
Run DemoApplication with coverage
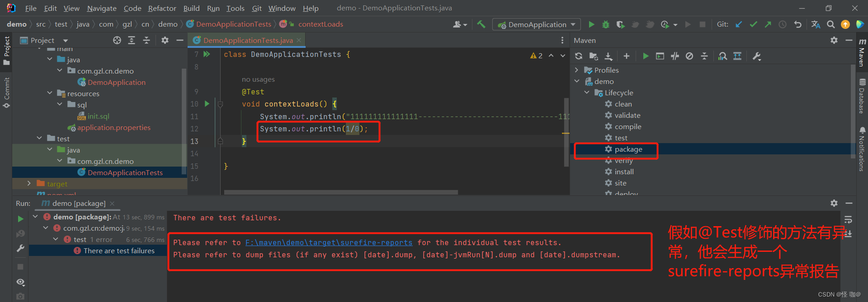620,24
